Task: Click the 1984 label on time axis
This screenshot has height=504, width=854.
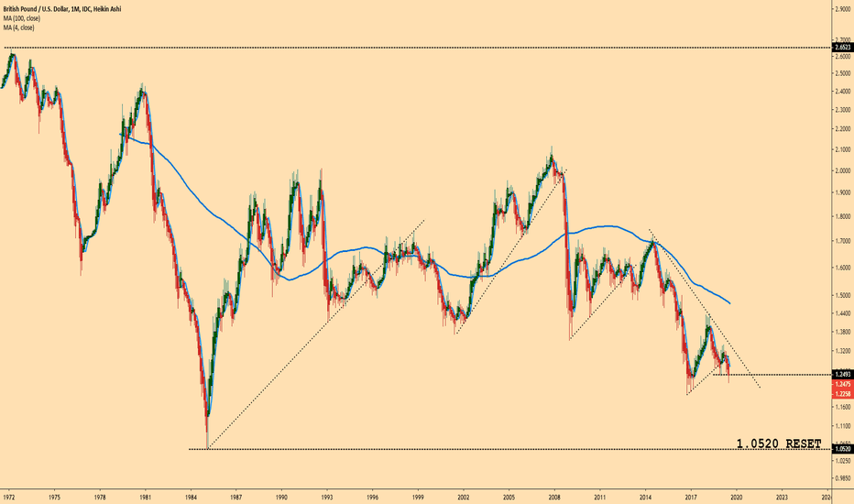Action: 191,497
